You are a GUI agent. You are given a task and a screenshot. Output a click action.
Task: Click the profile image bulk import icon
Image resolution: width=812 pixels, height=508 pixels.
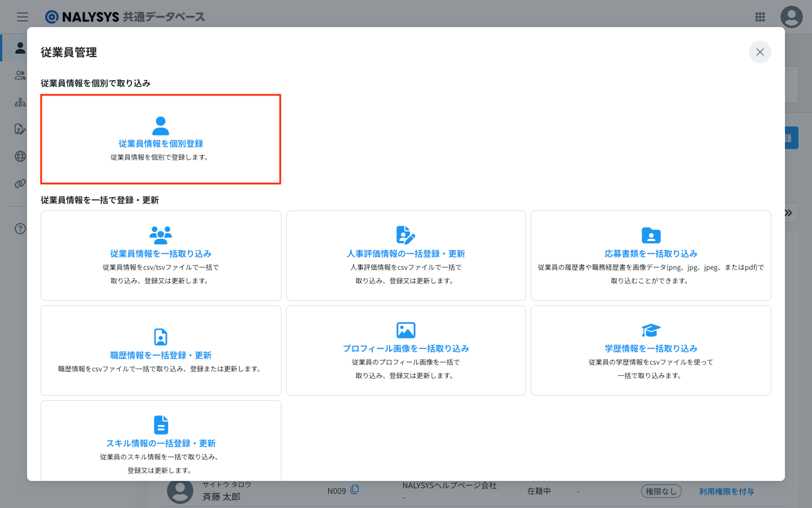pos(405,330)
